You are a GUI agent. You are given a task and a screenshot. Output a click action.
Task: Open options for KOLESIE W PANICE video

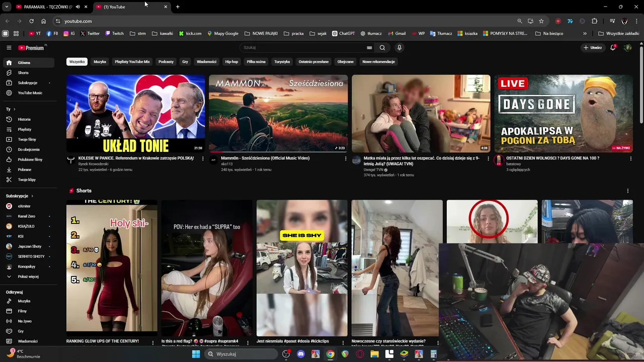[203, 158]
